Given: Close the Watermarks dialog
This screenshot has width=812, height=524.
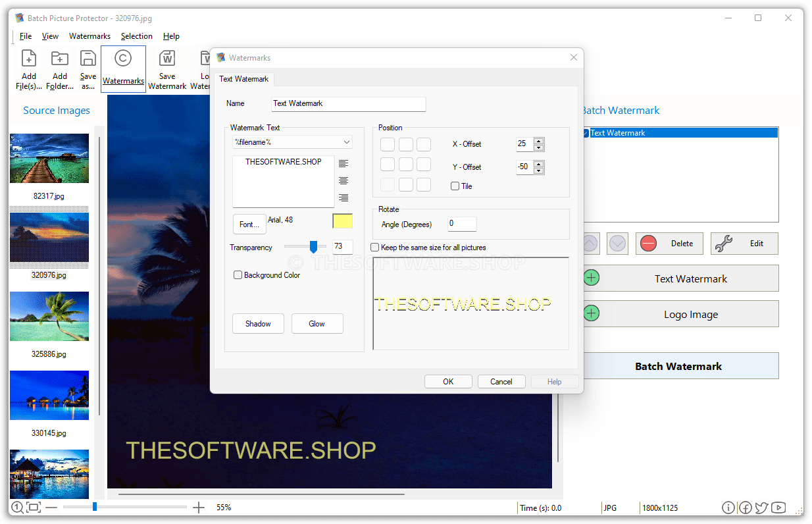Looking at the screenshot, I should point(574,58).
